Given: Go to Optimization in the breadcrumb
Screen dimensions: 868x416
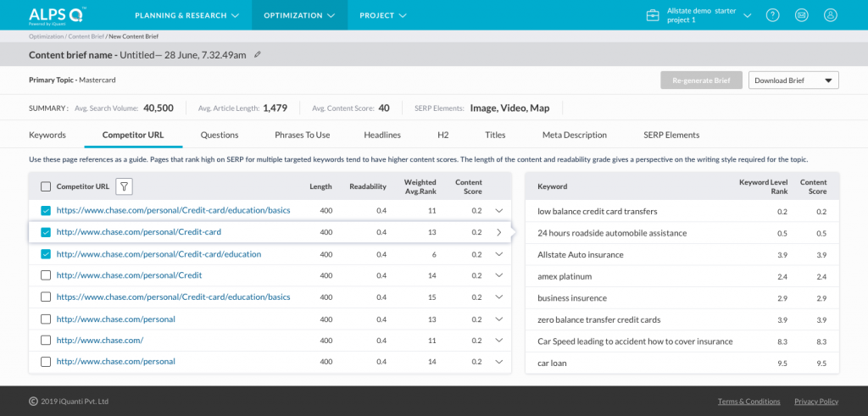Looking at the screenshot, I should [47, 36].
